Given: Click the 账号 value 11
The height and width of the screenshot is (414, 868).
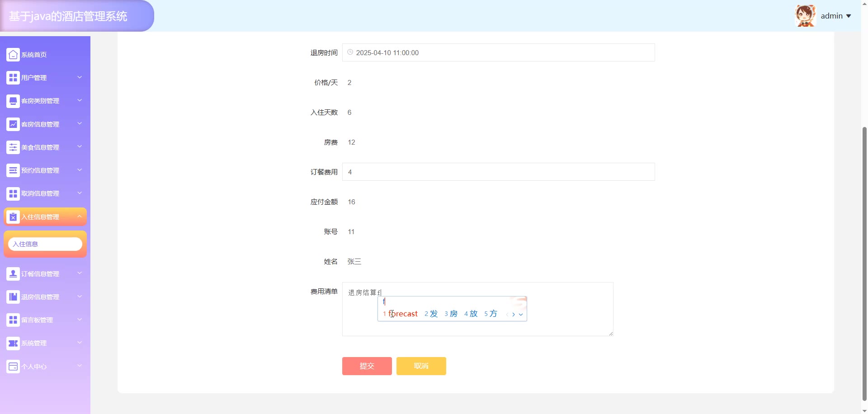Looking at the screenshot, I should click(x=351, y=232).
